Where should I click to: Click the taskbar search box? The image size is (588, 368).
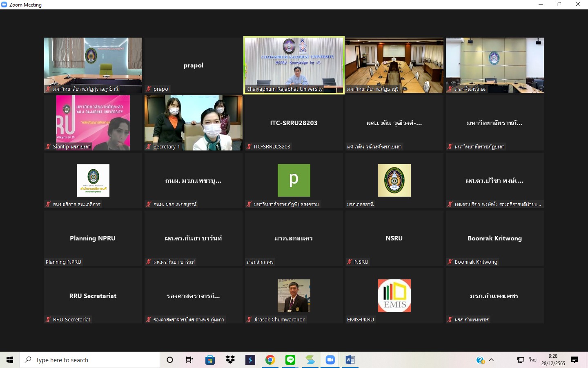coord(90,360)
